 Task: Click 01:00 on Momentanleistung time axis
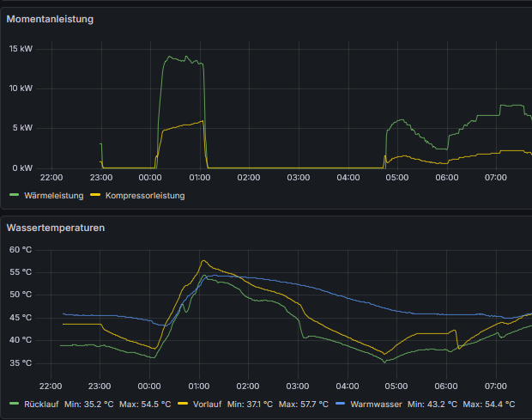coord(200,178)
